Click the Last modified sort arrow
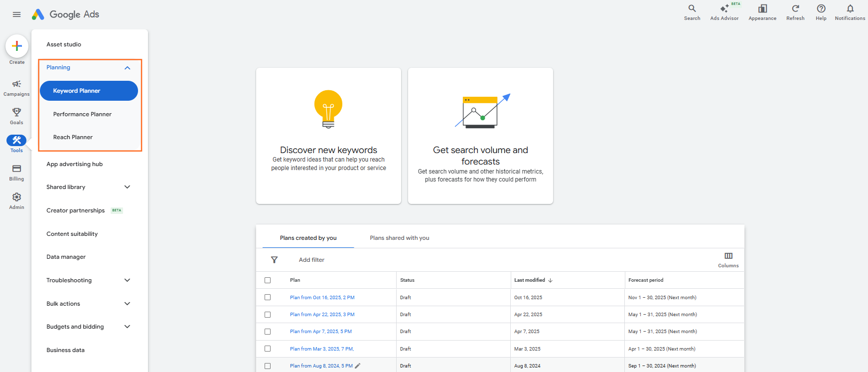 (551, 280)
